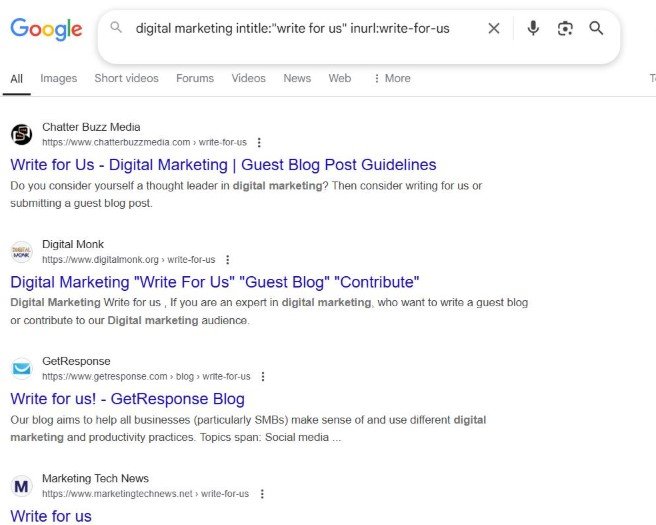The image size is (656, 525).
Task: Open Marketing Tech News 'Write for us' result
Action: pos(51,516)
